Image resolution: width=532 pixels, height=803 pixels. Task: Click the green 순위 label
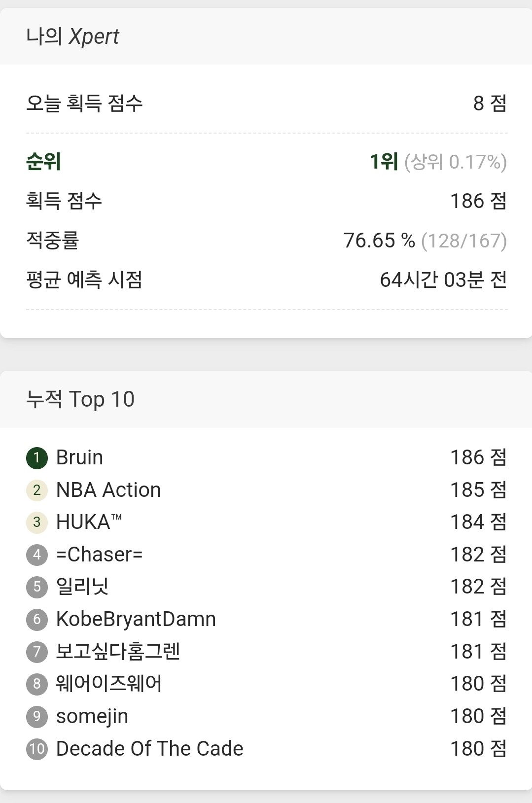click(x=43, y=162)
